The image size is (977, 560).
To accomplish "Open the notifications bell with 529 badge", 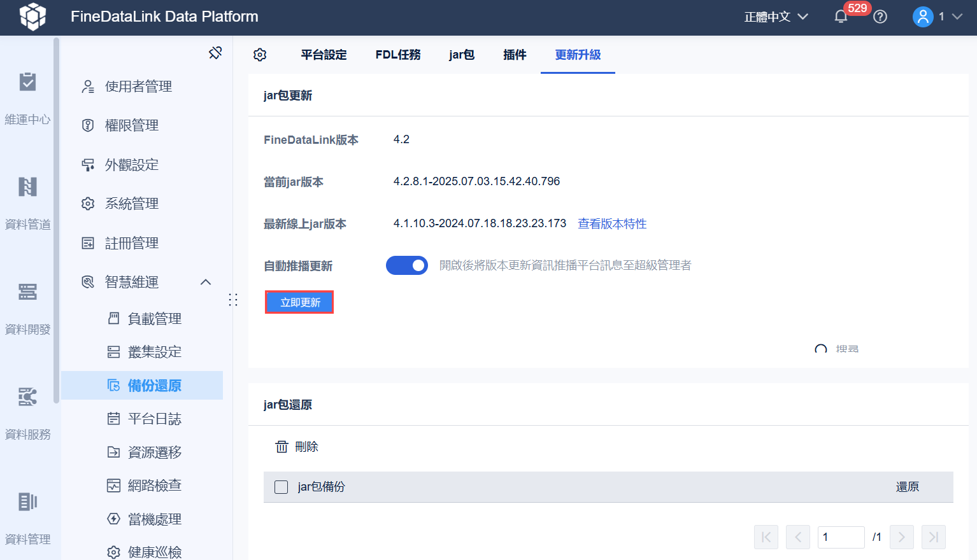I will click(841, 17).
